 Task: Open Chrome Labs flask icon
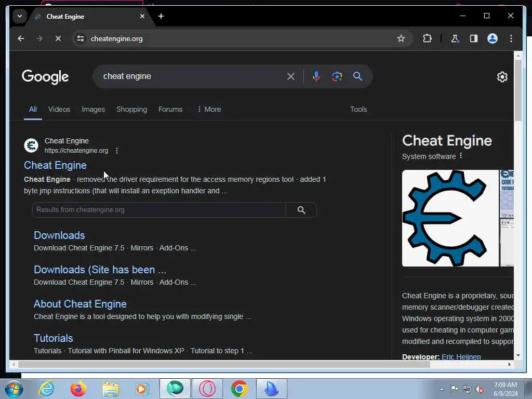click(455, 38)
